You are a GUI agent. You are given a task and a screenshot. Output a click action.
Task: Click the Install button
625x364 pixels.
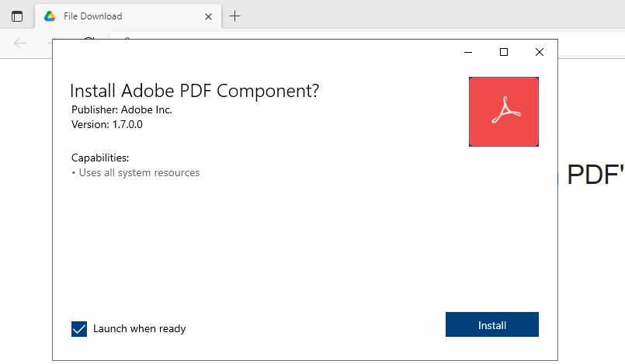pyautogui.click(x=492, y=324)
